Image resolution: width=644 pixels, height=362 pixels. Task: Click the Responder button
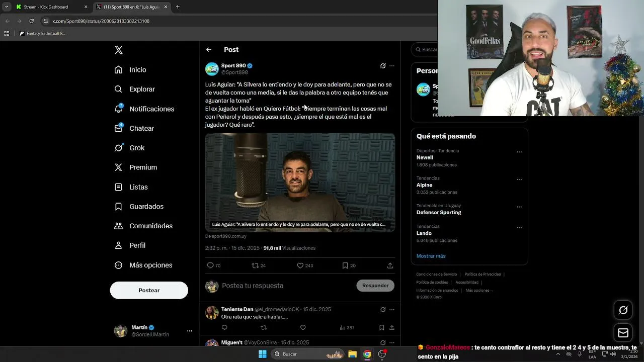(375, 286)
